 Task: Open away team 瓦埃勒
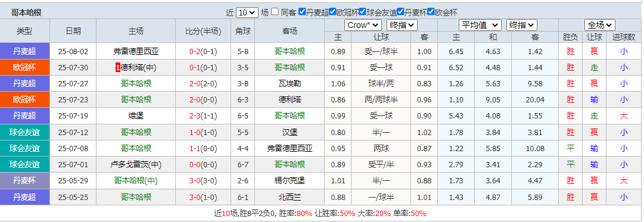coord(290,83)
